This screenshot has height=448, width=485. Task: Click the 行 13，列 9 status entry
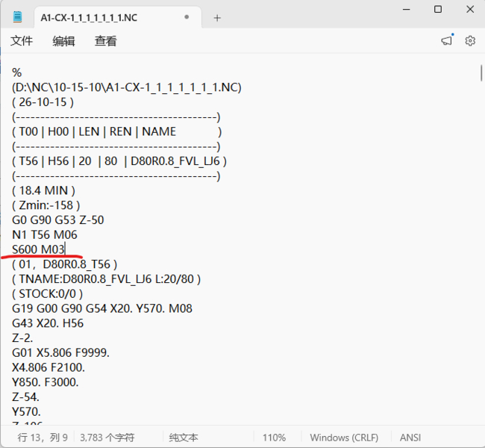pyautogui.click(x=43, y=438)
